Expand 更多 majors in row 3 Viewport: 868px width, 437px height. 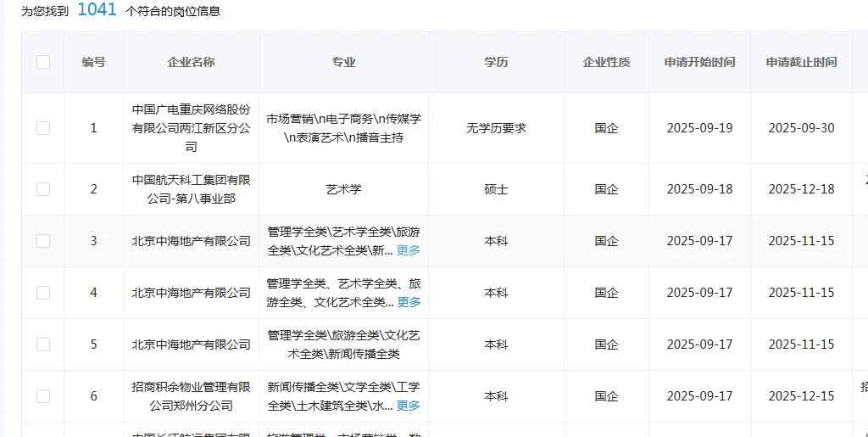click(x=409, y=250)
